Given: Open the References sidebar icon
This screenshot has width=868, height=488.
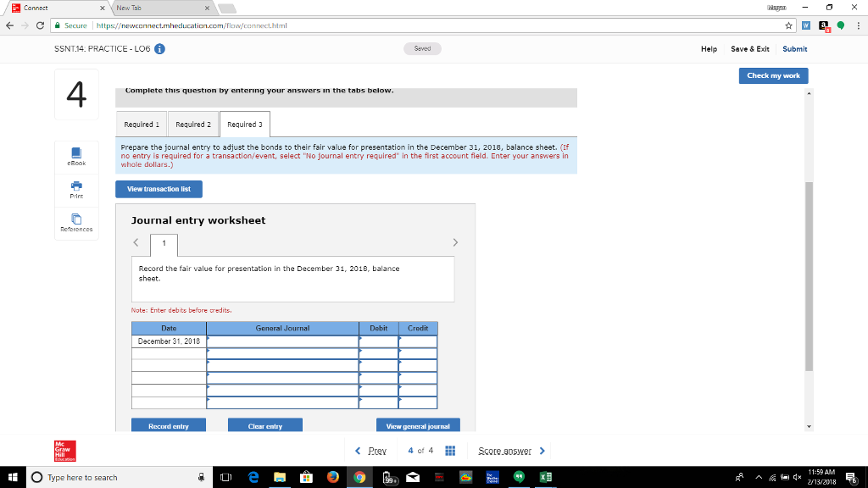Looking at the screenshot, I should 76,223.
